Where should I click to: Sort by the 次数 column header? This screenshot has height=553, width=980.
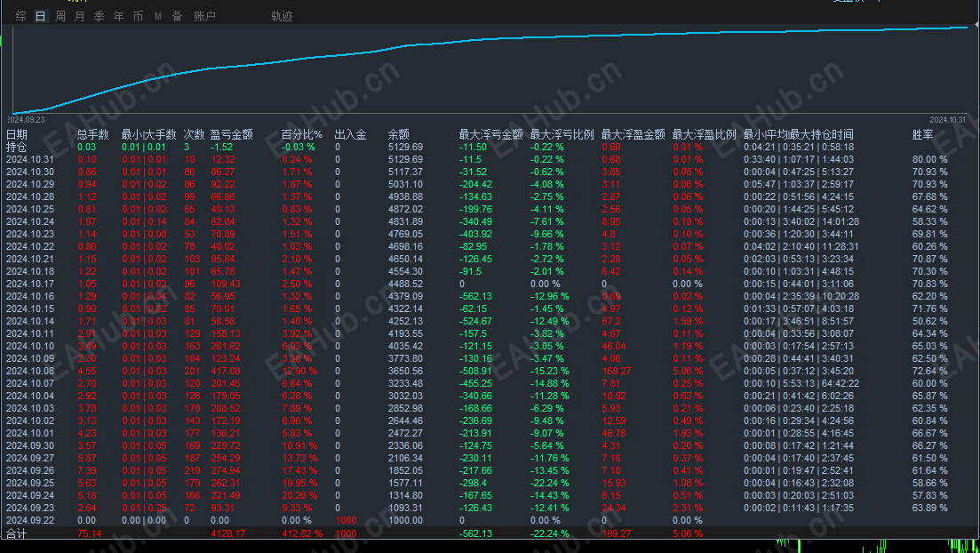coord(194,134)
